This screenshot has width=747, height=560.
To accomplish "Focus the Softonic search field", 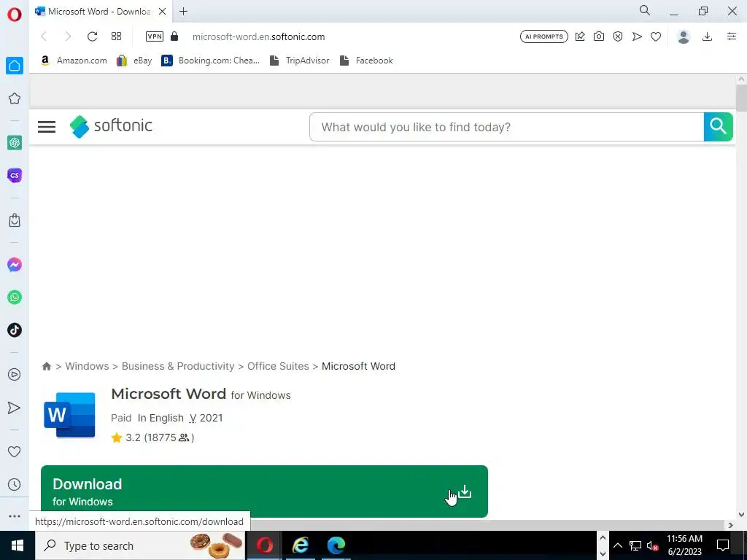I will click(x=506, y=127).
